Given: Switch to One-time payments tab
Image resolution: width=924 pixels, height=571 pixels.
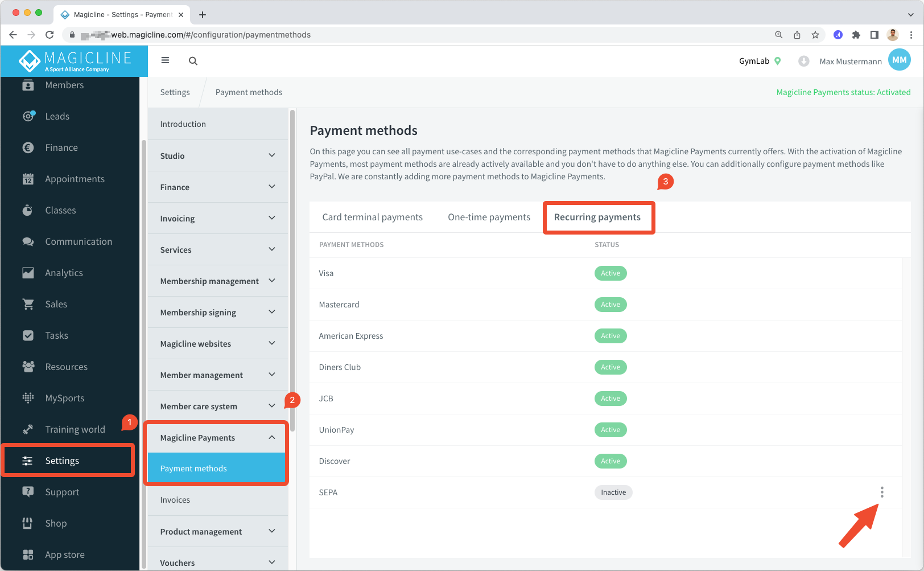Looking at the screenshot, I should click(489, 217).
